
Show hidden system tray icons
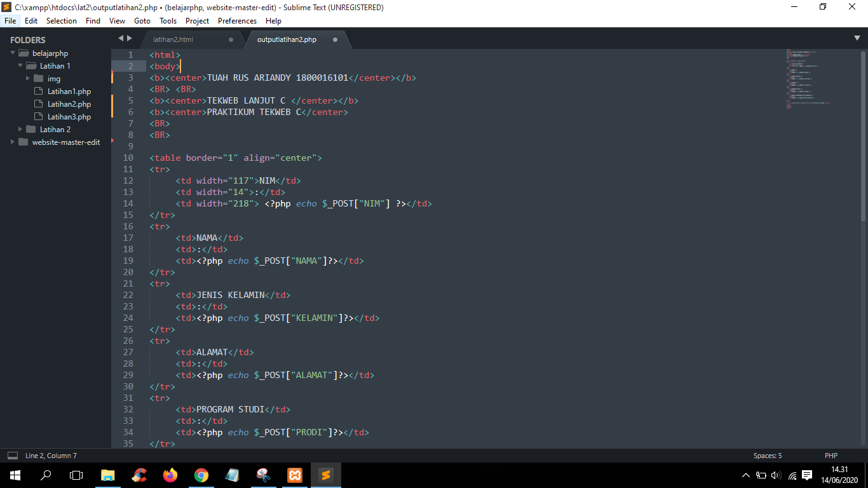pos(746,475)
